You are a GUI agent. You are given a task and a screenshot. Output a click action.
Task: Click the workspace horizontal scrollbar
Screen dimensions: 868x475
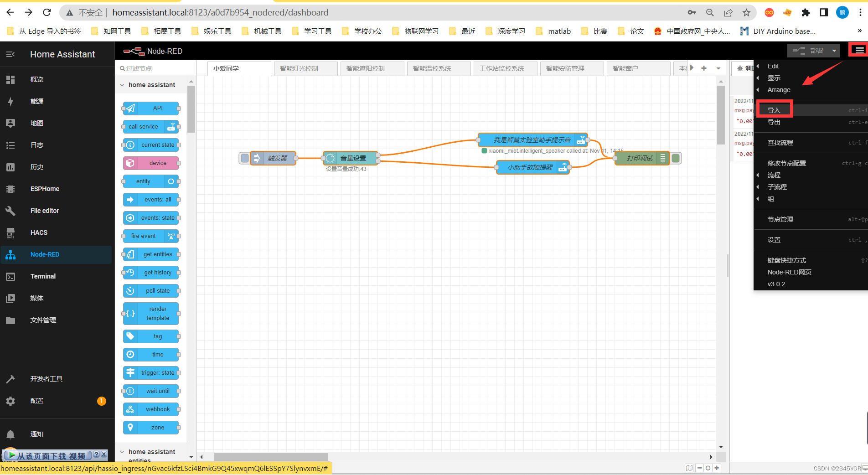(271, 457)
